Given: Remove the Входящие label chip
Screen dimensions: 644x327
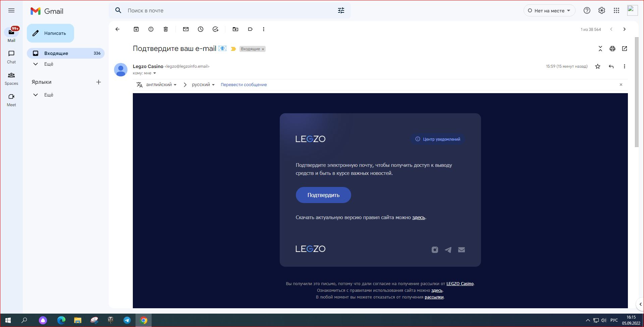Looking at the screenshot, I should [x=263, y=49].
